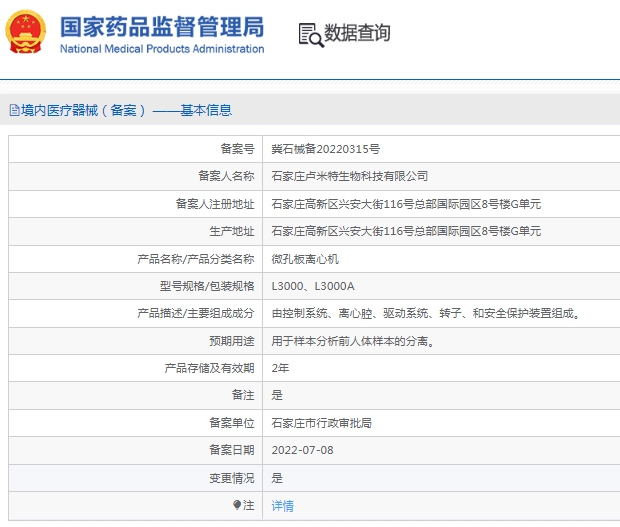Click the 备注 label
This screenshot has width=620, height=527.
(243, 395)
